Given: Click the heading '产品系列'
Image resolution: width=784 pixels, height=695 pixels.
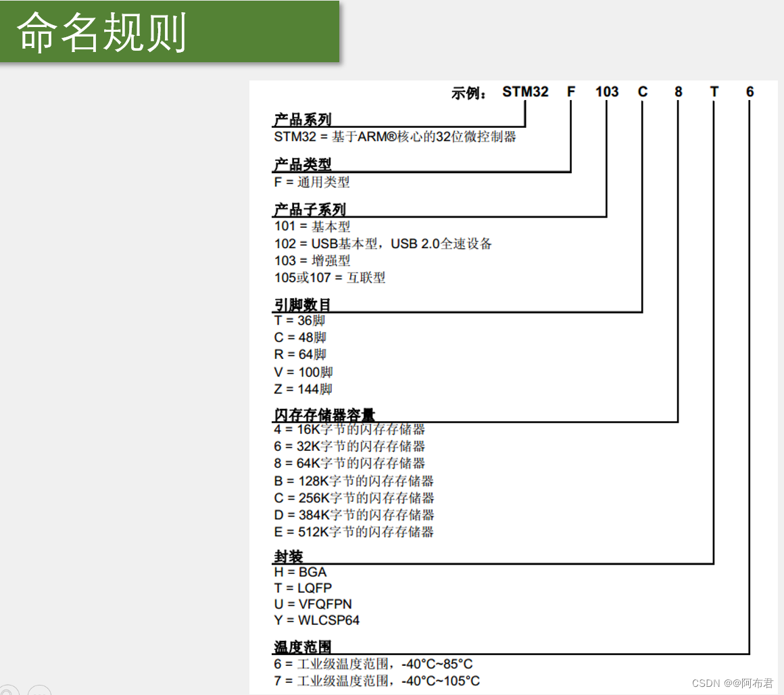Looking at the screenshot, I should pos(303,120).
